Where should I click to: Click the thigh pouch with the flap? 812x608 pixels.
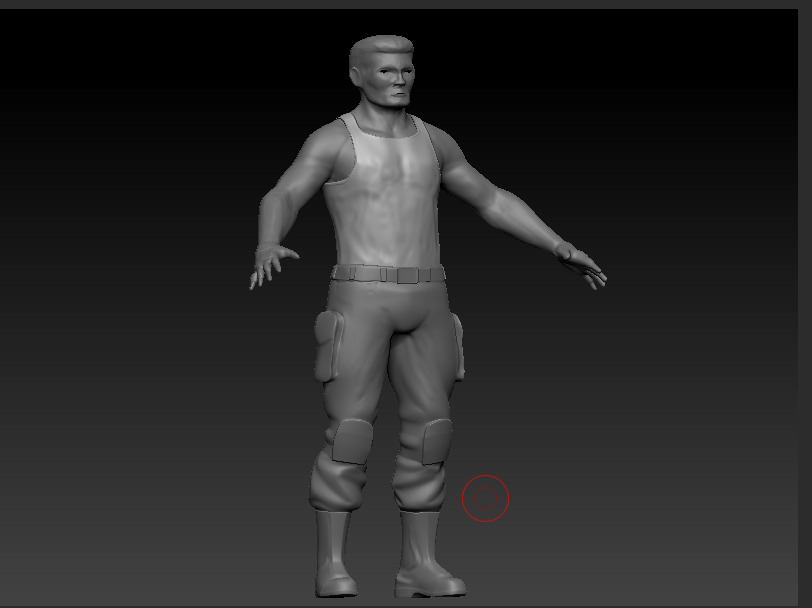329,347
